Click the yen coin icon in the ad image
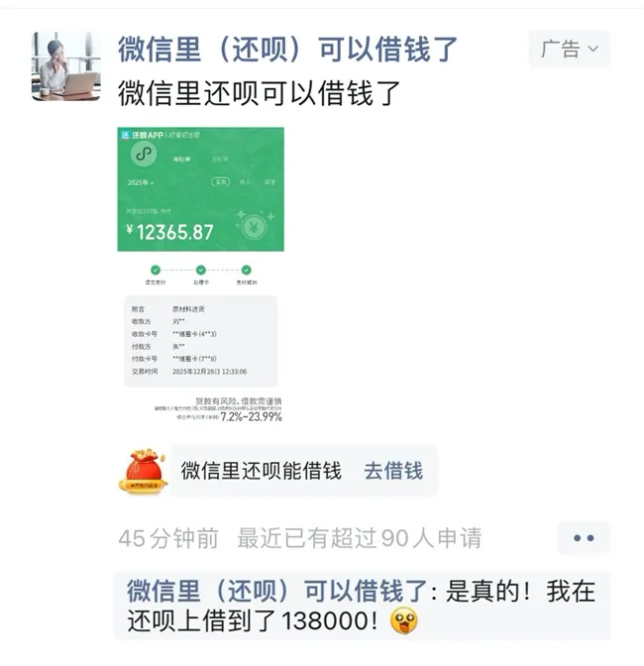Screen dimensions: 644x666 coord(254,228)
